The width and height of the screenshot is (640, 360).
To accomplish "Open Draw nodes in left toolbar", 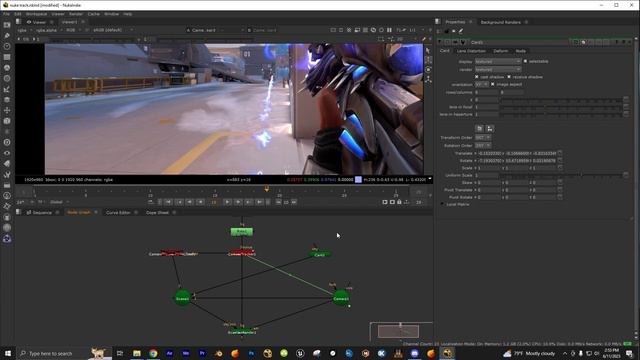I will pyautogui.click(x=7, y=36).
